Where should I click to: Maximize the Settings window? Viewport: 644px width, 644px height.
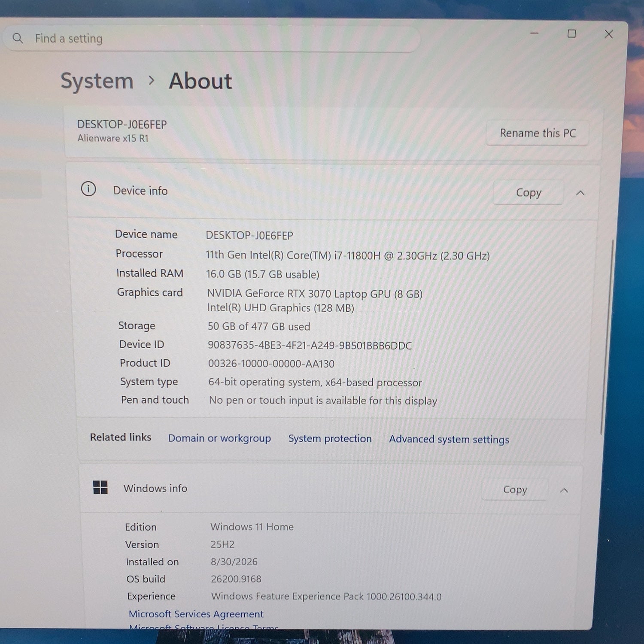(571, 33)
